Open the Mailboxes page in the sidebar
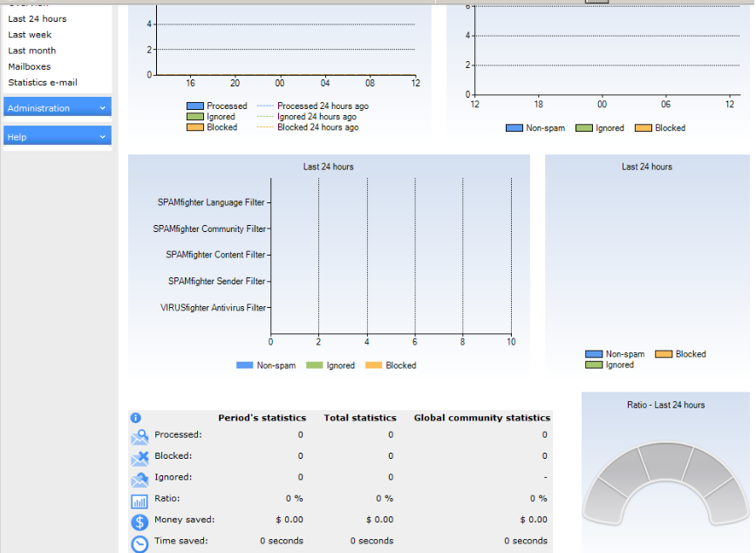 pyautogui.click(x=29, y=66)
